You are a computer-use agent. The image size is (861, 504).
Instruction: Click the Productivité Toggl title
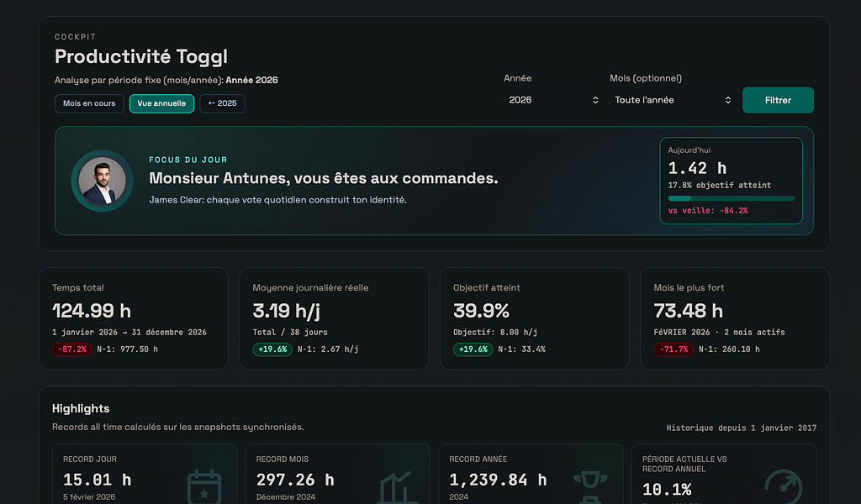(141, 56)
